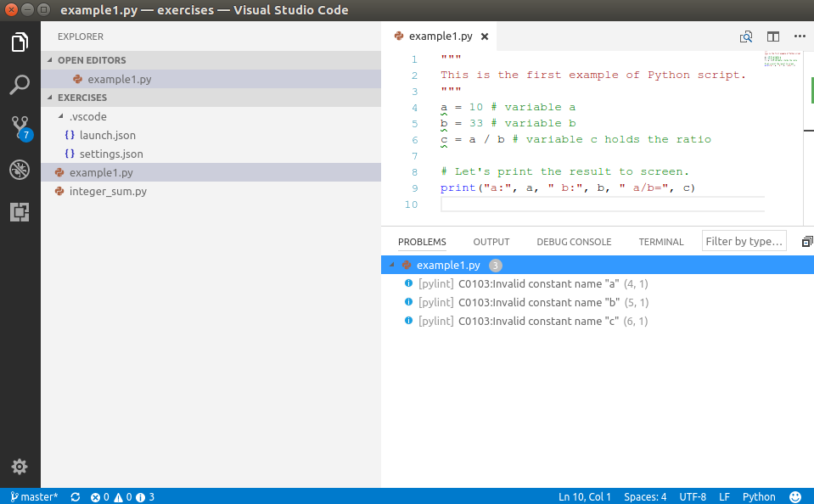Collapse the .vscode folder
This screenshot has width=814, height=504.
(61, 117)
